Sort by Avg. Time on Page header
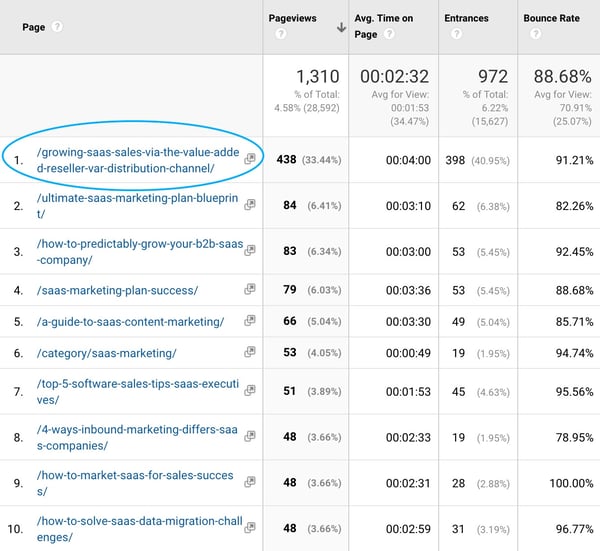 coord(383,26)
